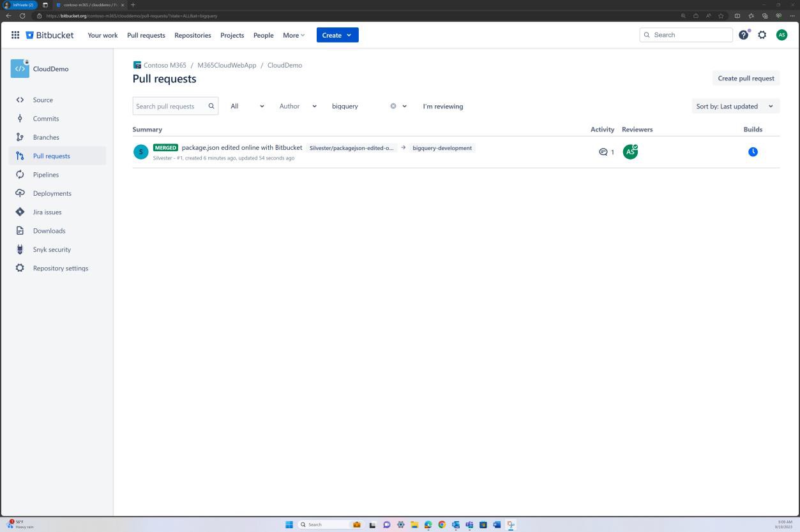Click the pending build status clock icon
This screenshot has height=532, width=800.
[x=753, y=151]
